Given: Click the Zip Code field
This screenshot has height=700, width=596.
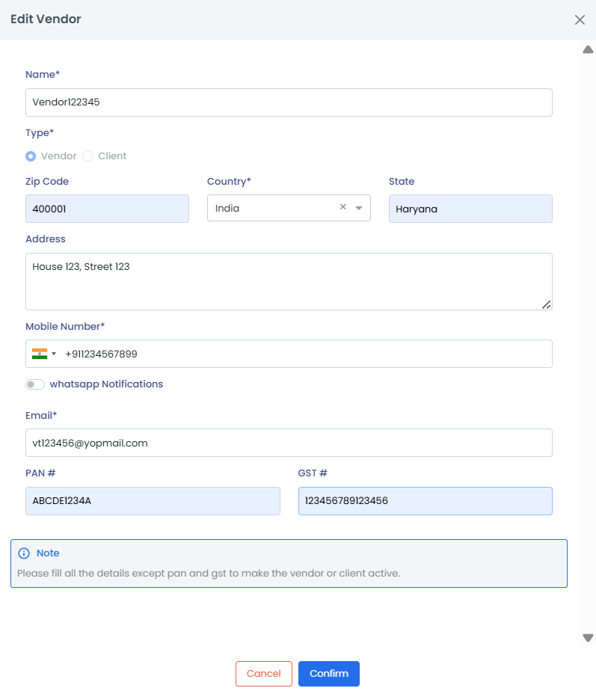Looking at the screenshot, I should 107,209.
